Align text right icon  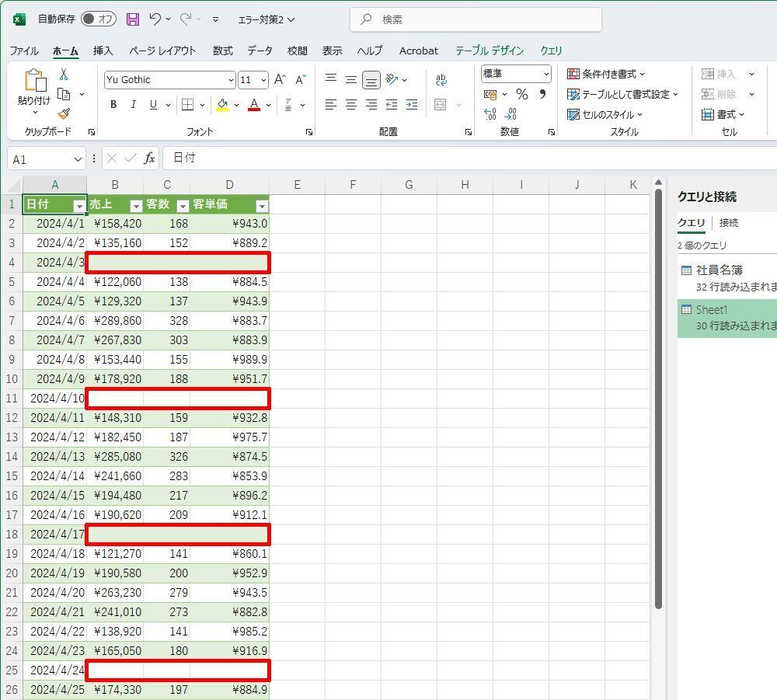point(371,105)
